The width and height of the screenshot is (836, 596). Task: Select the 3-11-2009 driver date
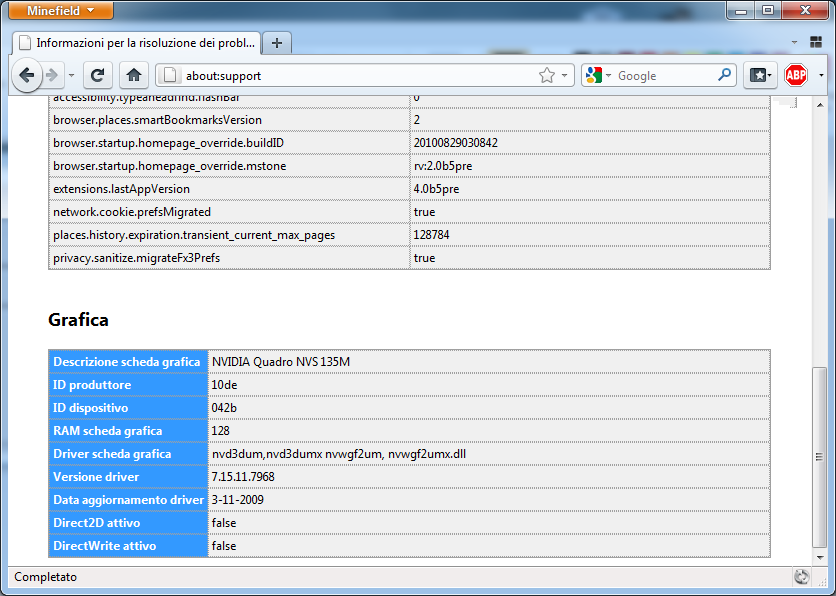coord(238,500)
